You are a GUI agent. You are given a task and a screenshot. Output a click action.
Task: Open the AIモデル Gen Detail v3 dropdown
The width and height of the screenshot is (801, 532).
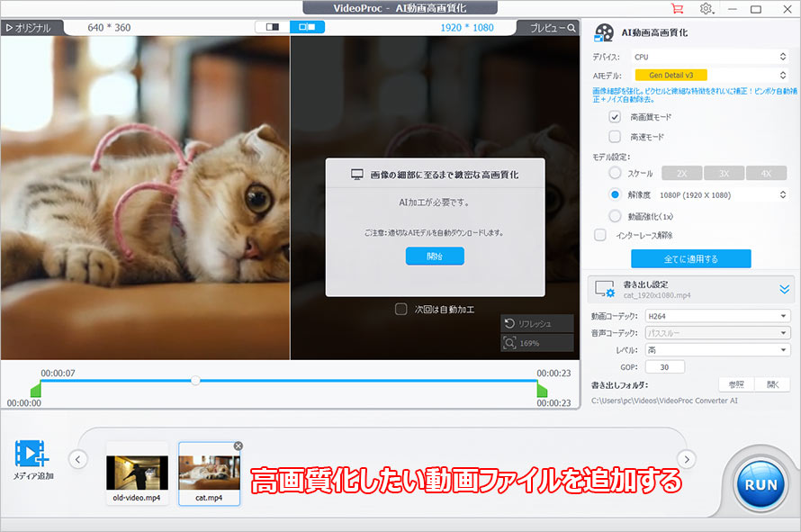point(710,75)
